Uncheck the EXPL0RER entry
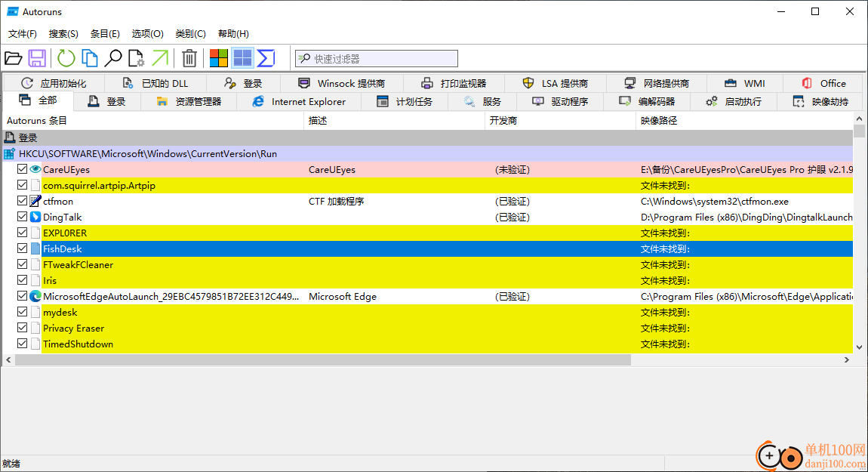The height and width of the screenshot is (472, 868). coord(22,233)
